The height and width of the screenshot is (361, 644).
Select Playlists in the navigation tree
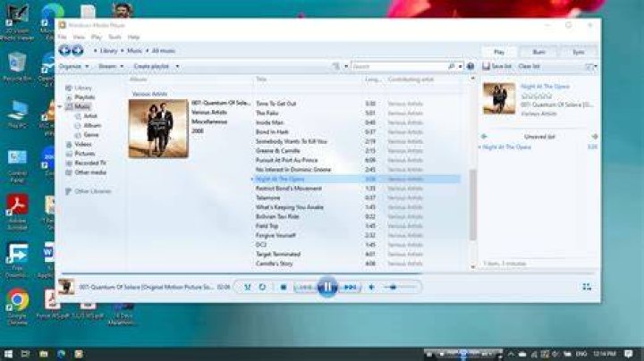point(85,97)
